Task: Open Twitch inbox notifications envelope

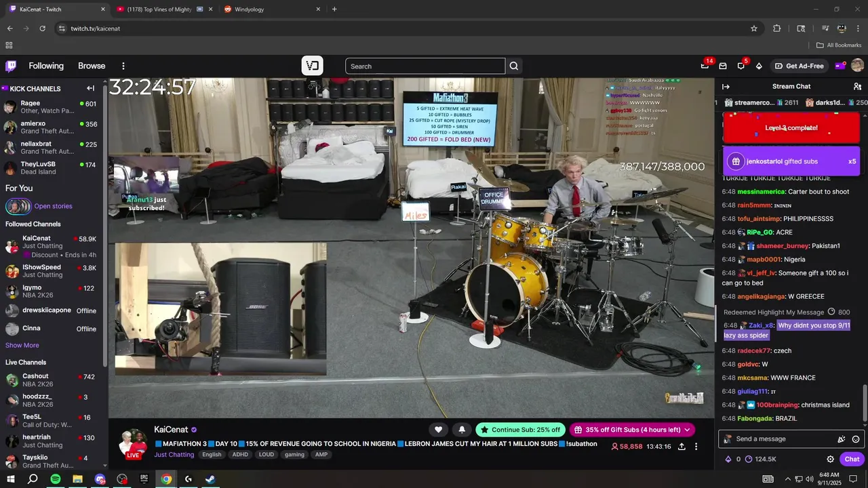Action: coord(723,66)
